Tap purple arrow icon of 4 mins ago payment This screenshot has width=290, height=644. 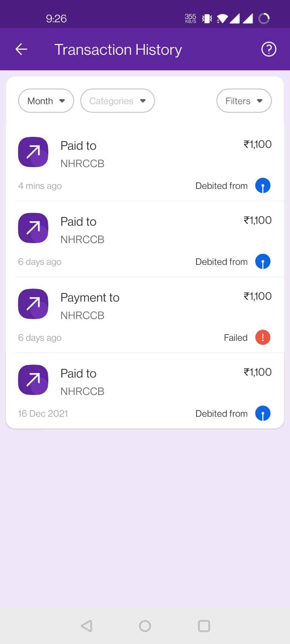pyautogui.click(x=33, y=152)
